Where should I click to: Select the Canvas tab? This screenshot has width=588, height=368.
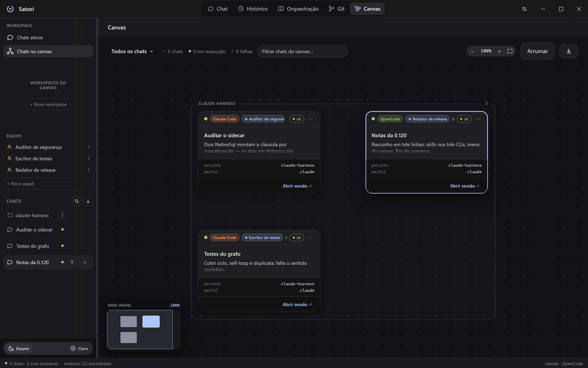pos(367,9)
